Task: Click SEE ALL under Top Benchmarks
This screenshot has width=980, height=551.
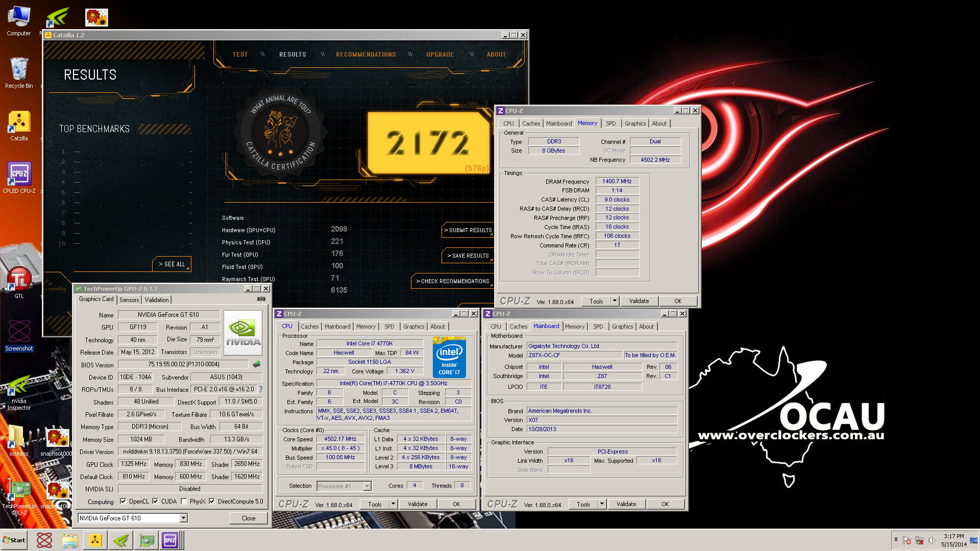Action: point(171,264)
